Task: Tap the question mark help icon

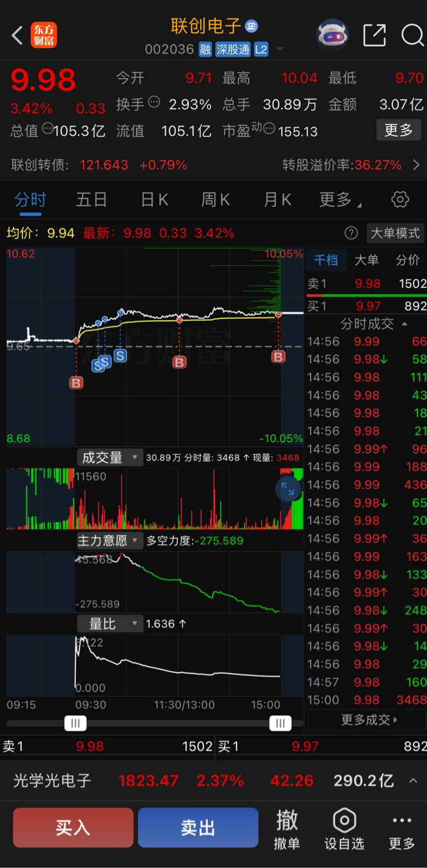Action: coord(351,232)
